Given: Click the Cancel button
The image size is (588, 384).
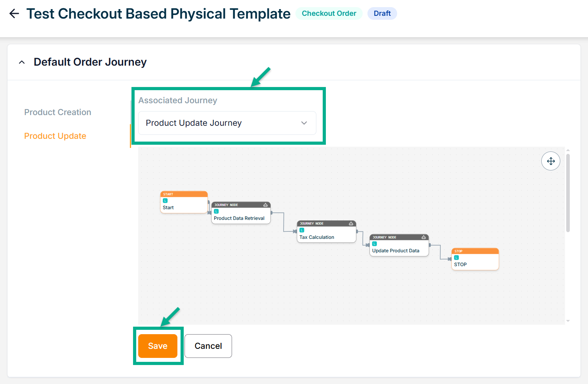Looking at the screenshot, I should pos(208,346).
